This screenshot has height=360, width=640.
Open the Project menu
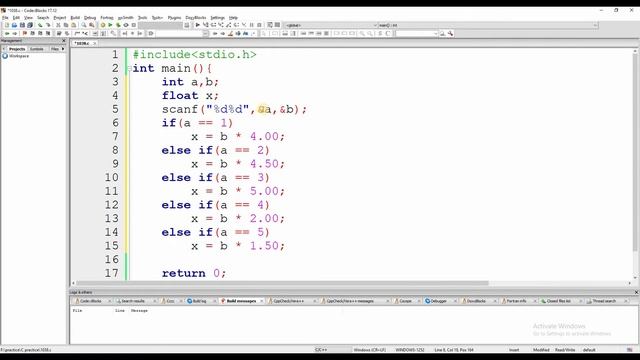pyautogui.click(x=60, y=18)
